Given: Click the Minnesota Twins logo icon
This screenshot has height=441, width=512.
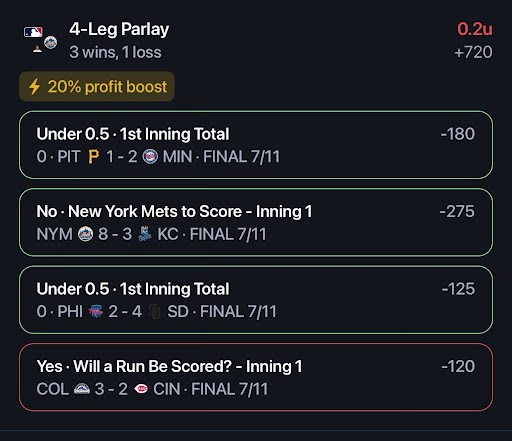Looking at the screenshot, I should (150, 156).
